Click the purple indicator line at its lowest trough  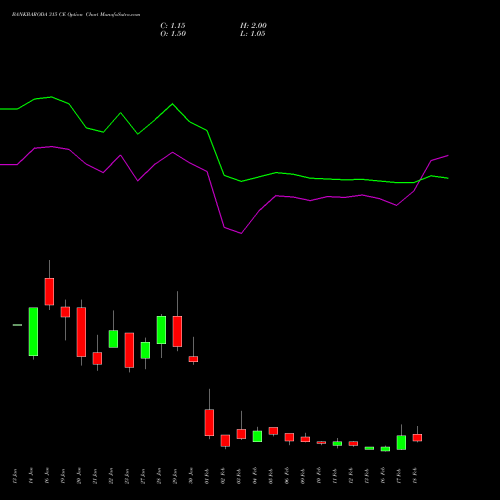pyautogui.click(x=241, y=233)
